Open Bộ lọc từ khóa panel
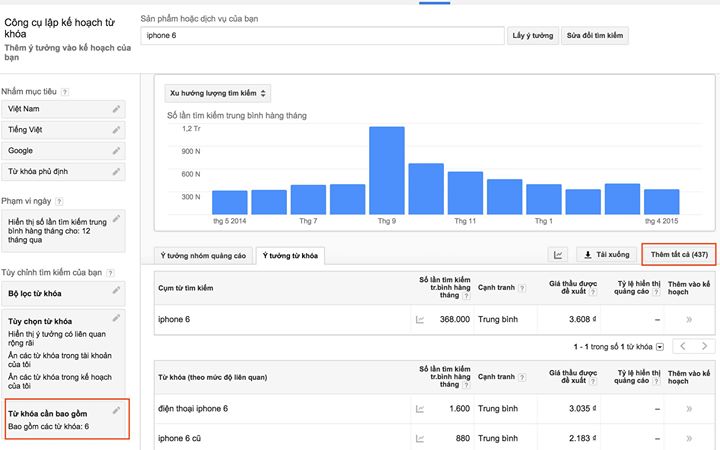This screenshot has height=450, width=720. point(63,294)
